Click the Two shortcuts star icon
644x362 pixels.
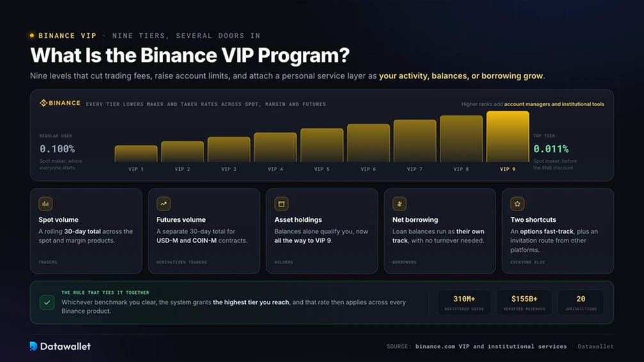coord(517,203)
